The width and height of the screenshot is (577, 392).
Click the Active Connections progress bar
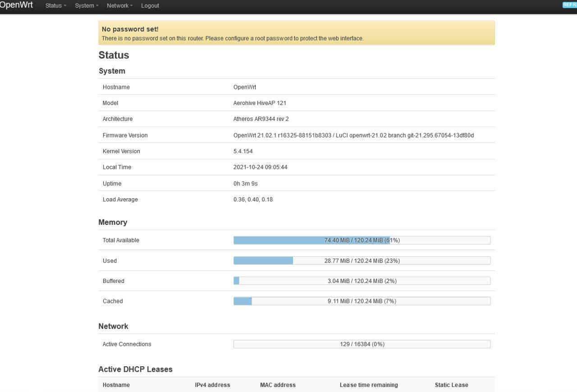pyautogui.click(x=362, y=344)
